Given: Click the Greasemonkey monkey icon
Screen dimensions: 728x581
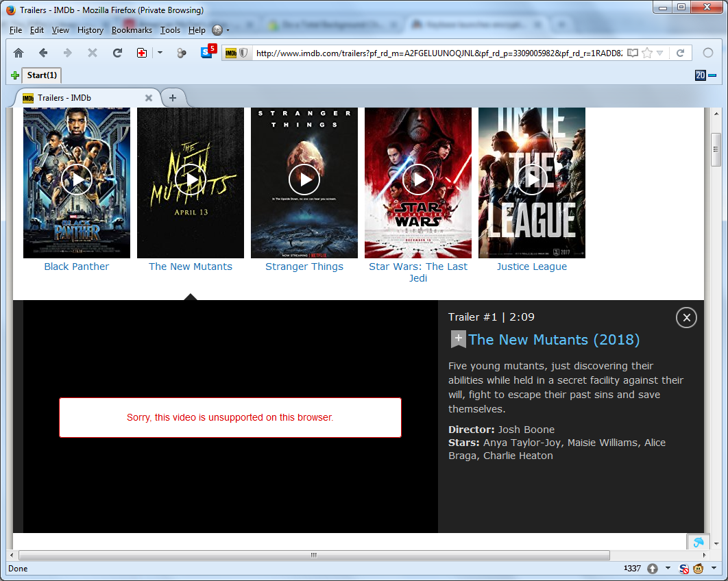Looking at the screenshot, I should point(698,569).
